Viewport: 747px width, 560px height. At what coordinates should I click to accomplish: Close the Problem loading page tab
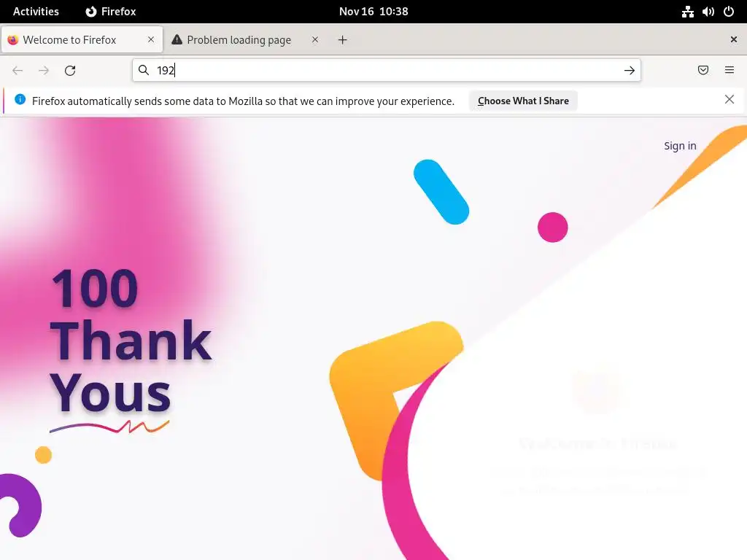pos(315,39)
